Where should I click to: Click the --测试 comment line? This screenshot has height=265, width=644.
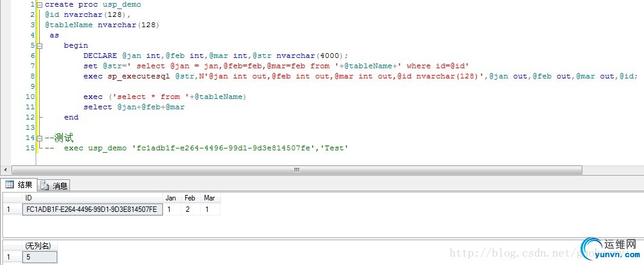(59, 138)
